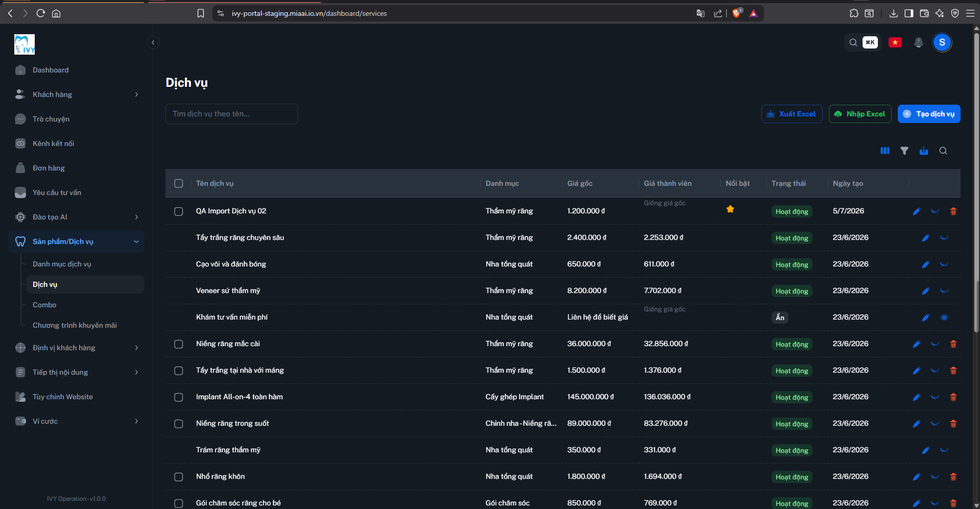
Task: Click the table filter funnel icon
Action: [x=904, y=151]
